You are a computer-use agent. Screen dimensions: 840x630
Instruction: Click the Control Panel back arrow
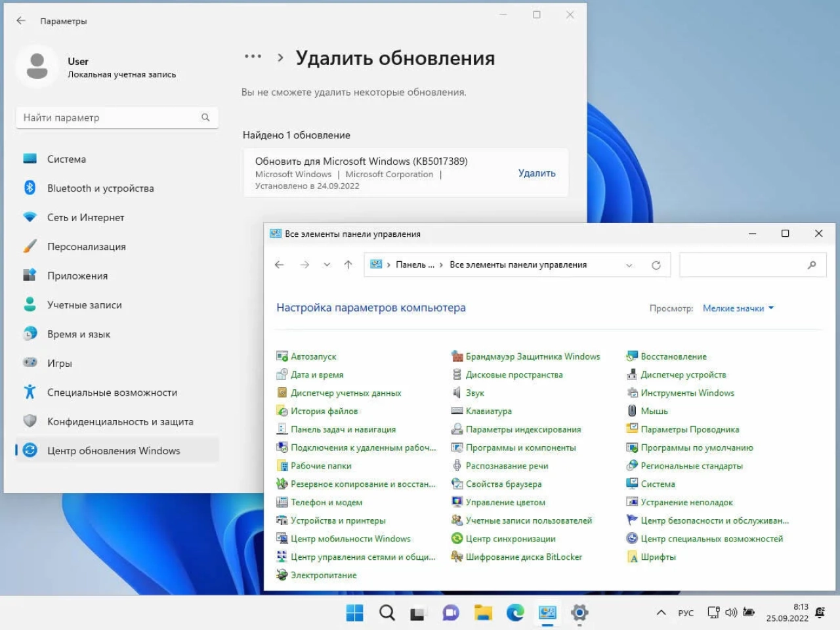coord(279,264)
